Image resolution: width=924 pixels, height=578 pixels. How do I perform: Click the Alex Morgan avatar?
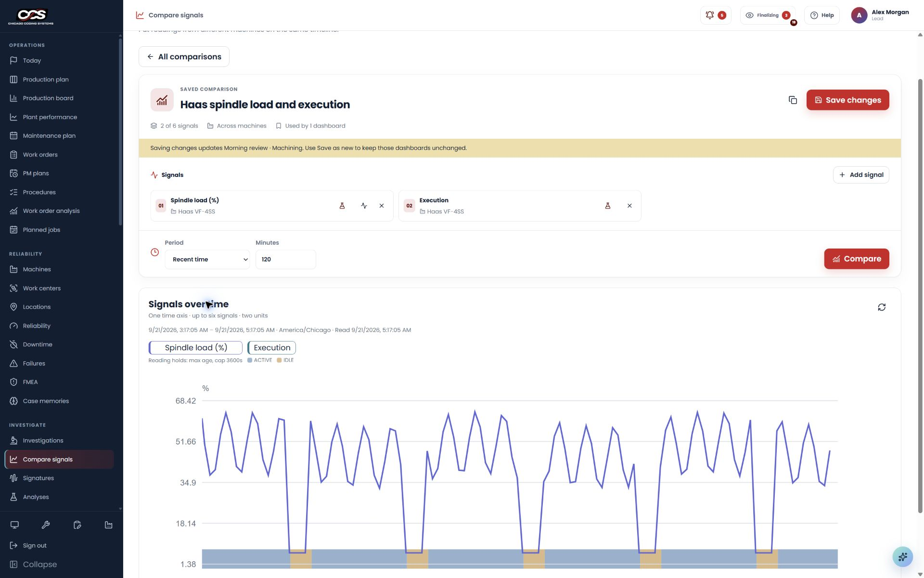(x=859, y=15)
